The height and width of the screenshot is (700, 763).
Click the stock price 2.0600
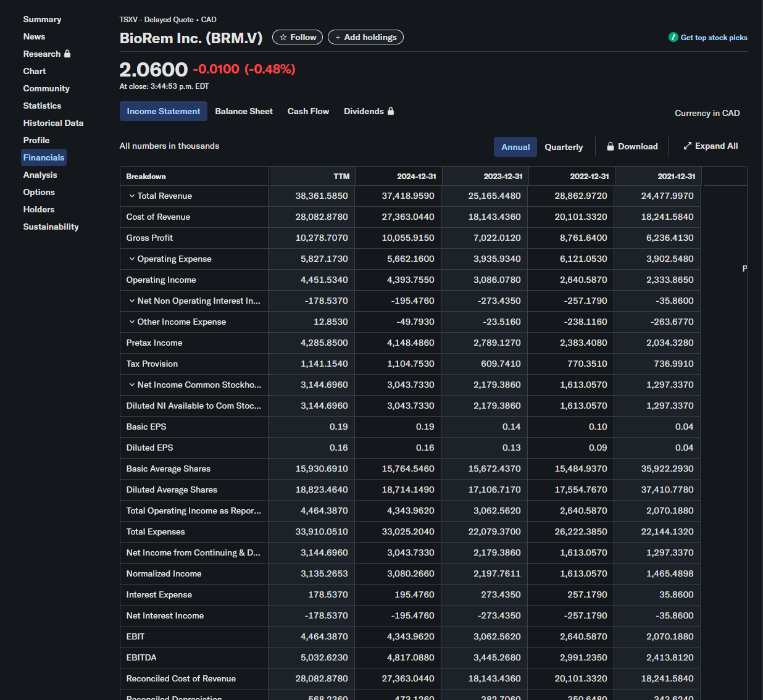pos(154,69)
